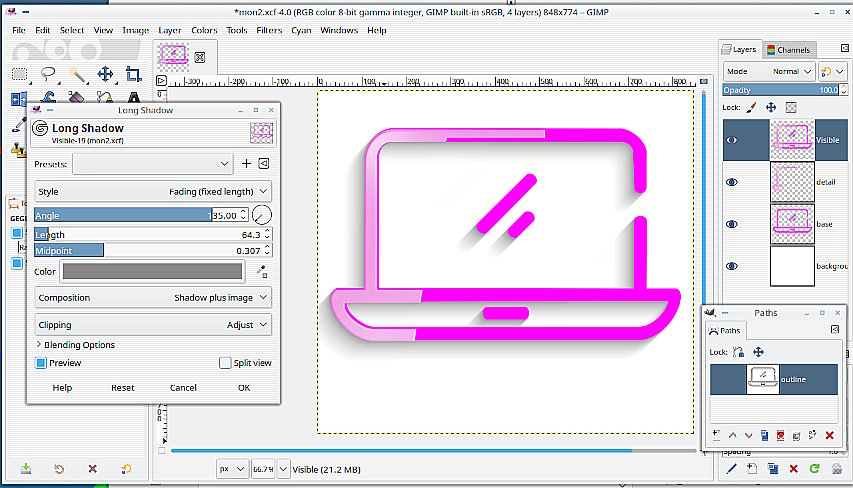Click the shadow Color swatch

pos(152,271)
